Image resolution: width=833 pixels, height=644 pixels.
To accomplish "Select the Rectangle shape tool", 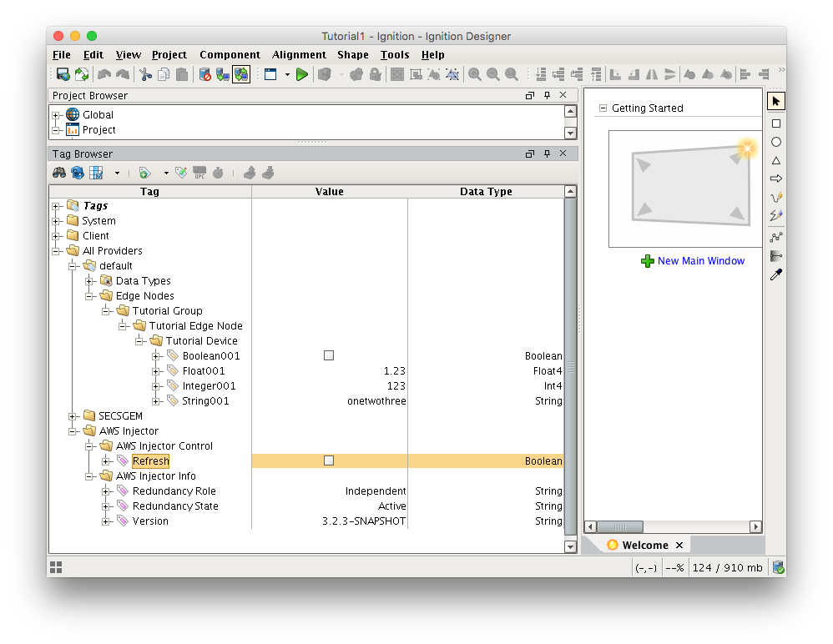I will [x=775, y=123].
